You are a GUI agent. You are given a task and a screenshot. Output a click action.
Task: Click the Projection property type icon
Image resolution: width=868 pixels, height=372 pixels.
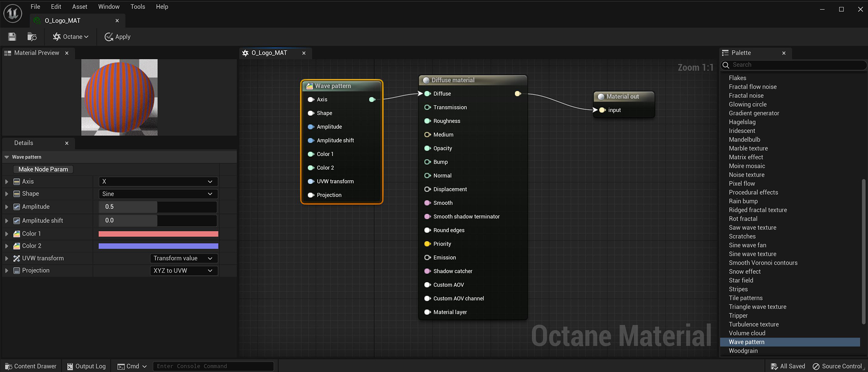[16, 271]
